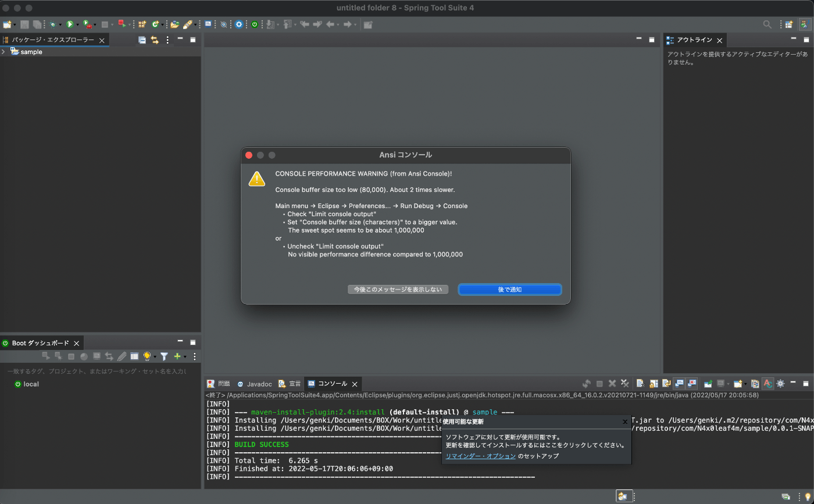Click the blue gear icon in main toolbar

click(239, 24)
